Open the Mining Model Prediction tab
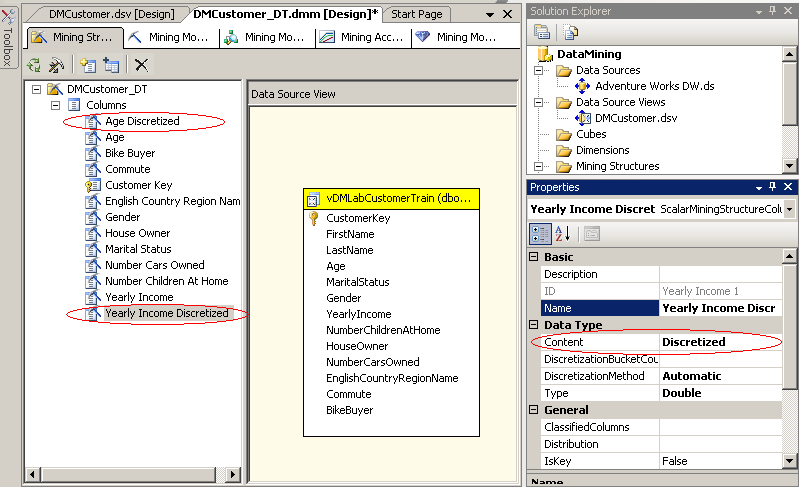 [x=459, y=37]
